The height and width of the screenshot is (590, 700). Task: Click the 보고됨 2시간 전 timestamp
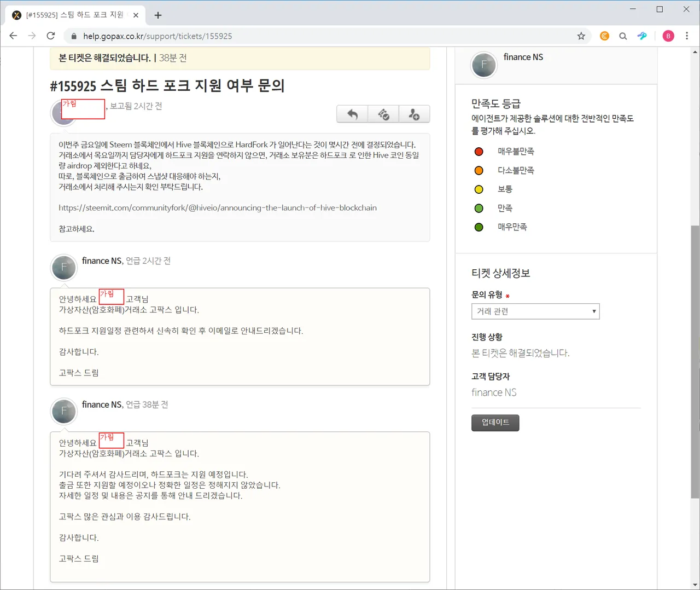(x=136, y=106)
